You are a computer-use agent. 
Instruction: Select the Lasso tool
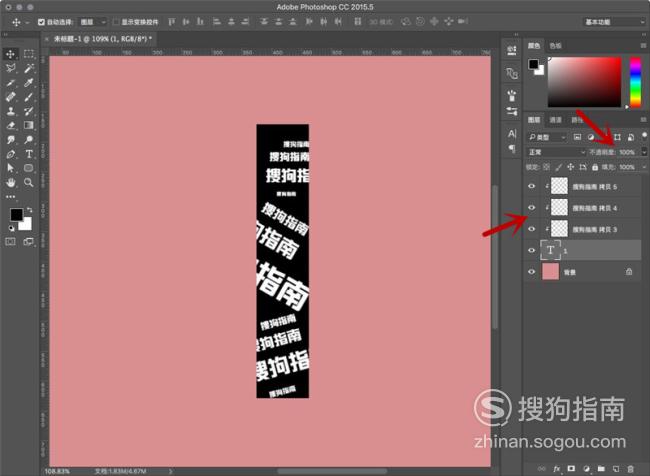(x=10, y=68)
